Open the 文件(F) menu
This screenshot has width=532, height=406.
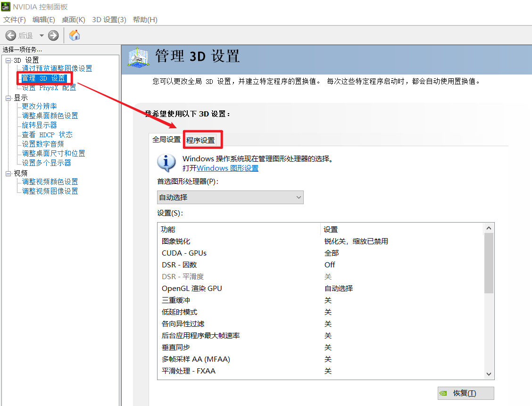coord(15,20)
